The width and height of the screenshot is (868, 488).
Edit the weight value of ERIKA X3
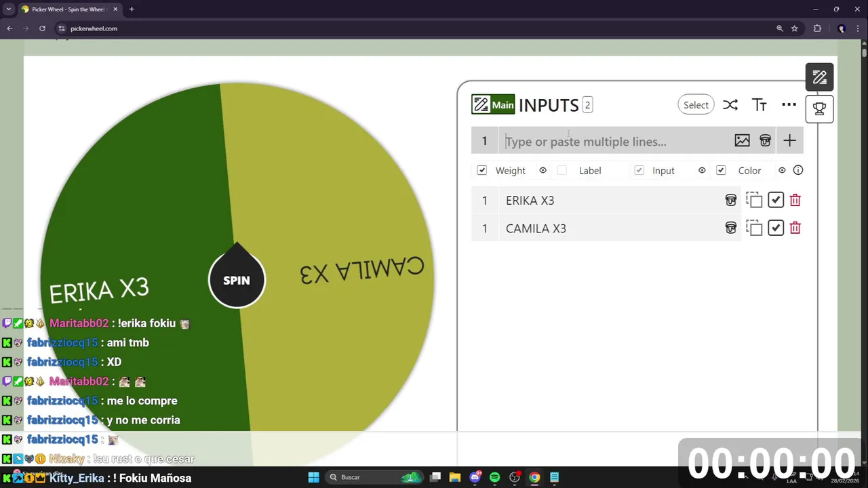pos(484,200)
